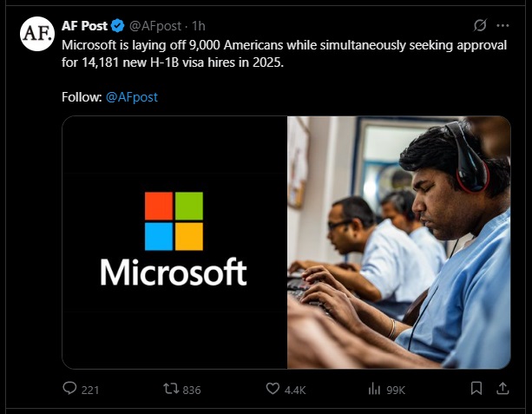
Task: Open the Grok explain post icon
Action: tap(479, 25)
